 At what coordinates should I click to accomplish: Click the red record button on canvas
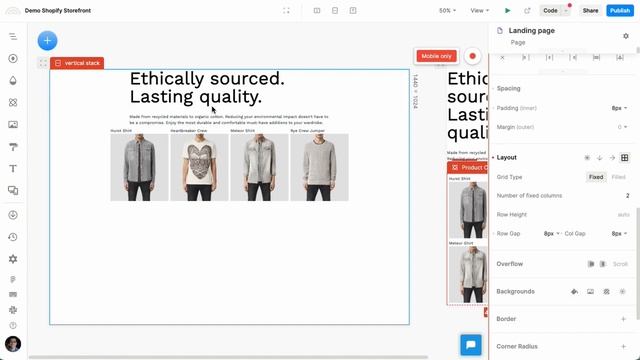(x=472, y=56)
